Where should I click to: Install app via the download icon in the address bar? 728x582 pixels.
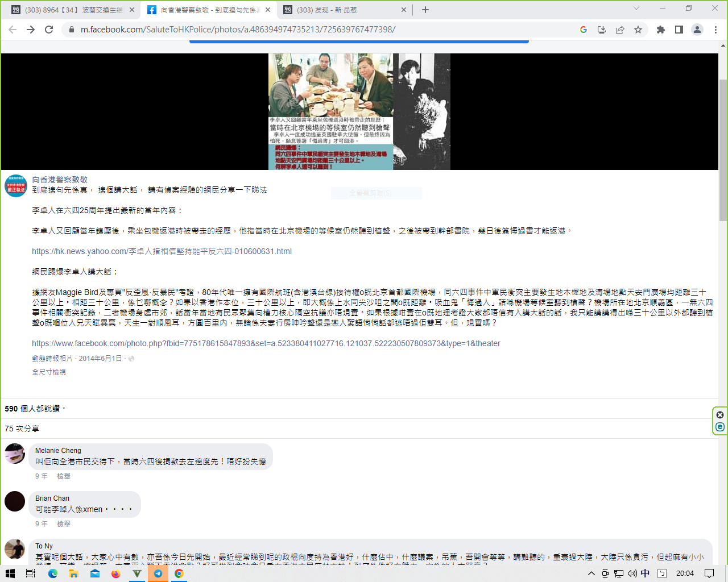tap(602, 30)
